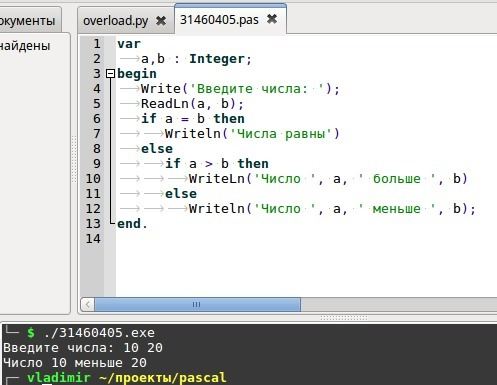The image size is (497, 385).
Task: Click line number 13 in the gutter
Action: (93, 224)
